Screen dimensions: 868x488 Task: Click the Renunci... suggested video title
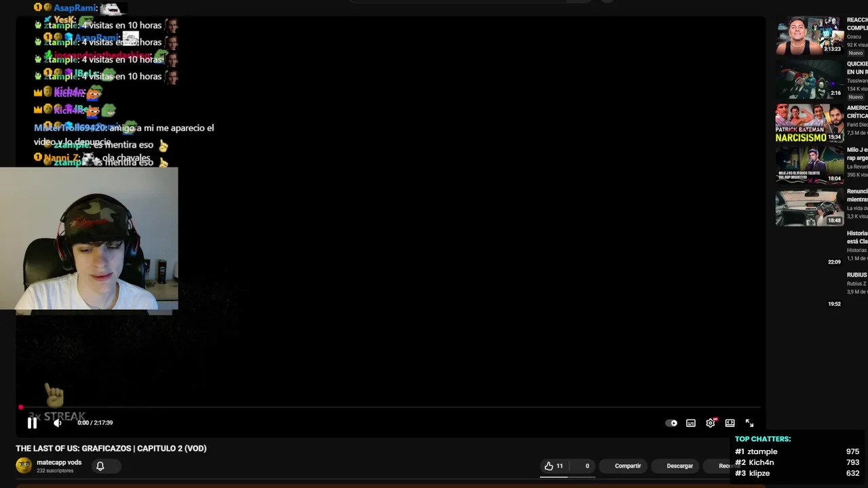click(x=857, y=195)
